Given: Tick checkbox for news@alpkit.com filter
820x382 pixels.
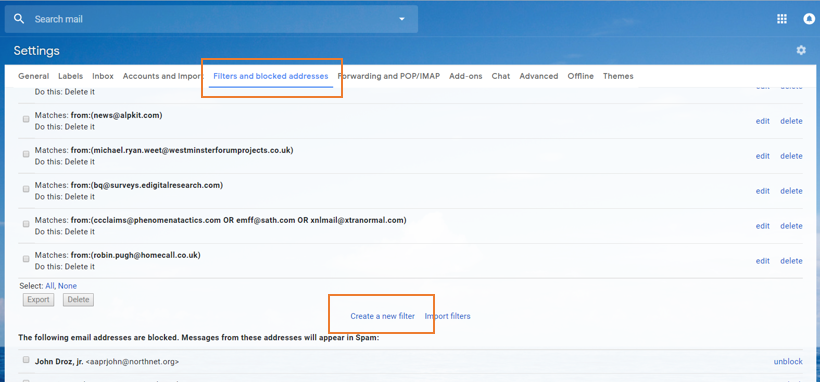Looking at the screenshot, I should [26, 119].
